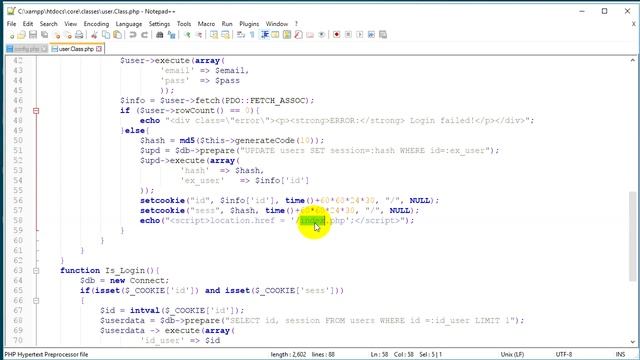Open the Function List panel icon

[298, 35]
